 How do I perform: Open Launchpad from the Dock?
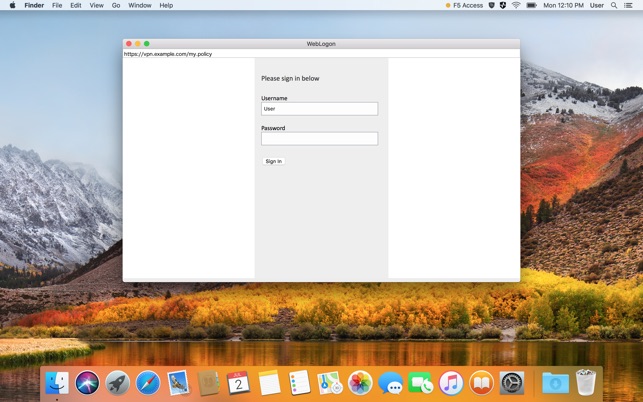click(117, 383)
